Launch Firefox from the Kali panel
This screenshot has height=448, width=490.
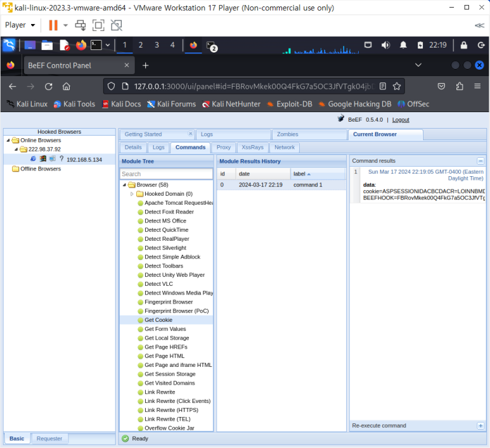click(81, 45)
